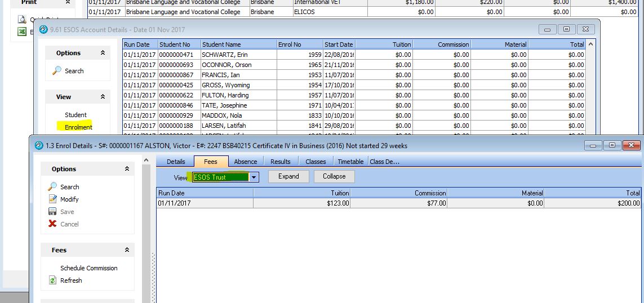Select the Results tab
This screenshot has height=303, width=644.
click(280, 162)
